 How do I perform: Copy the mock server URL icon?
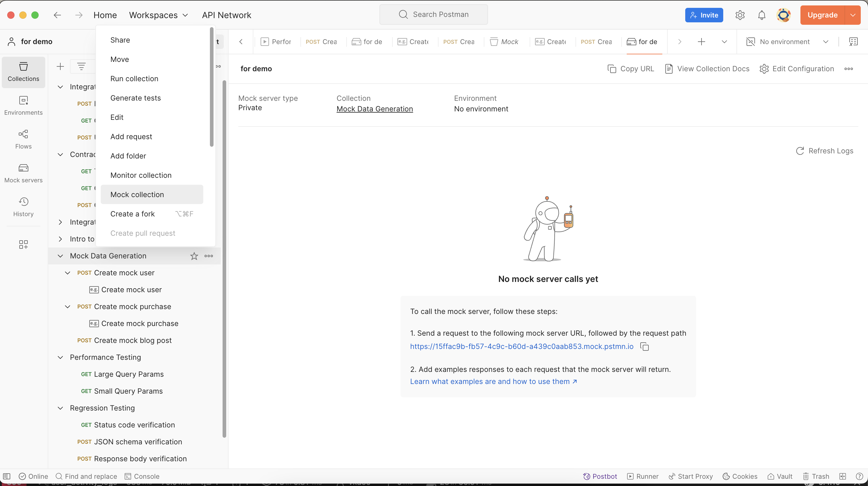click(644, 347)
